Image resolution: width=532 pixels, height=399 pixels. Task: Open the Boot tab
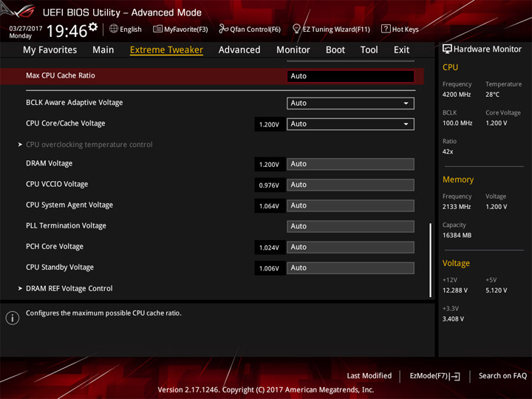click(x=335, y=50)
